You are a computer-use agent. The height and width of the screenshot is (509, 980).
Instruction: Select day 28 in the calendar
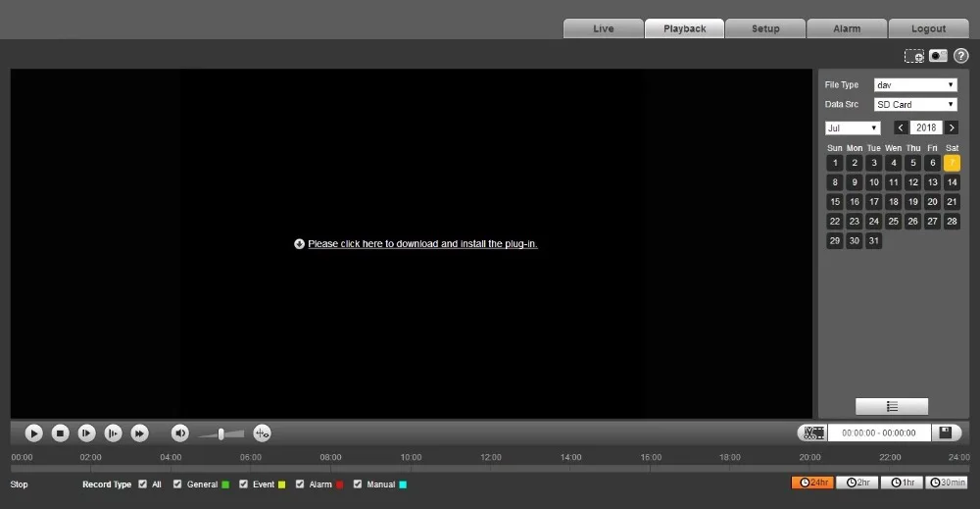tap(952, 222)
